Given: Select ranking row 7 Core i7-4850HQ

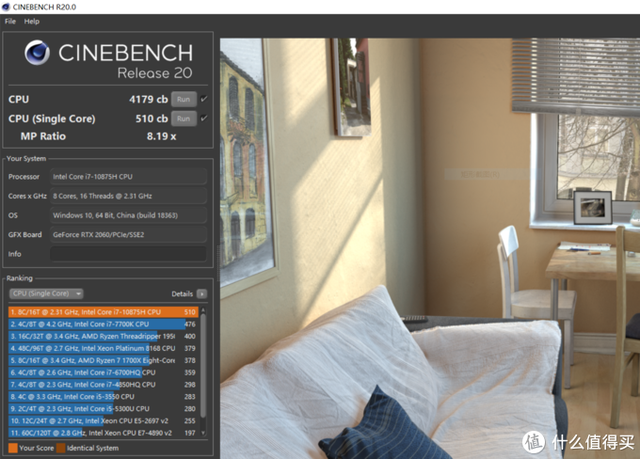Looking at the screenshot, I should (103, 384).
